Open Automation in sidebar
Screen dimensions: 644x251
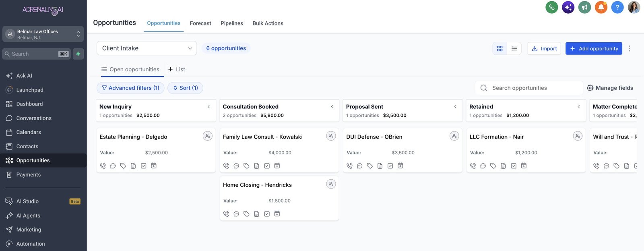point(43,244)
